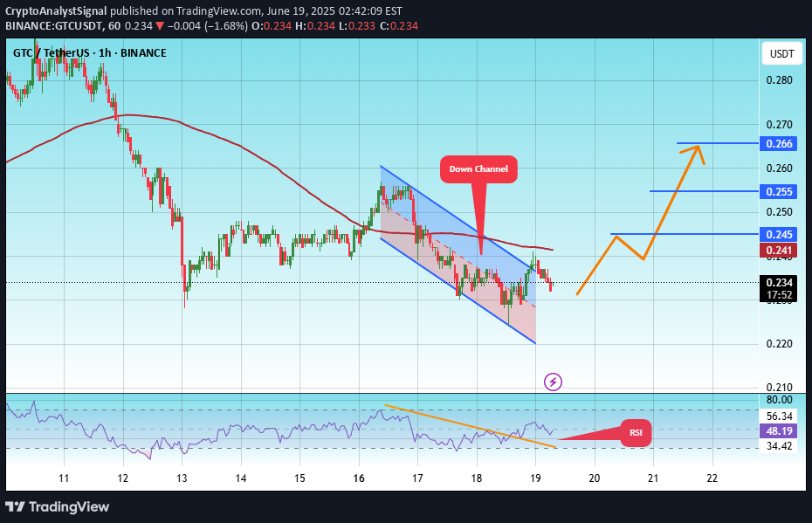Click the -0.004 (-1.68%) change value

tap(208, 26)
